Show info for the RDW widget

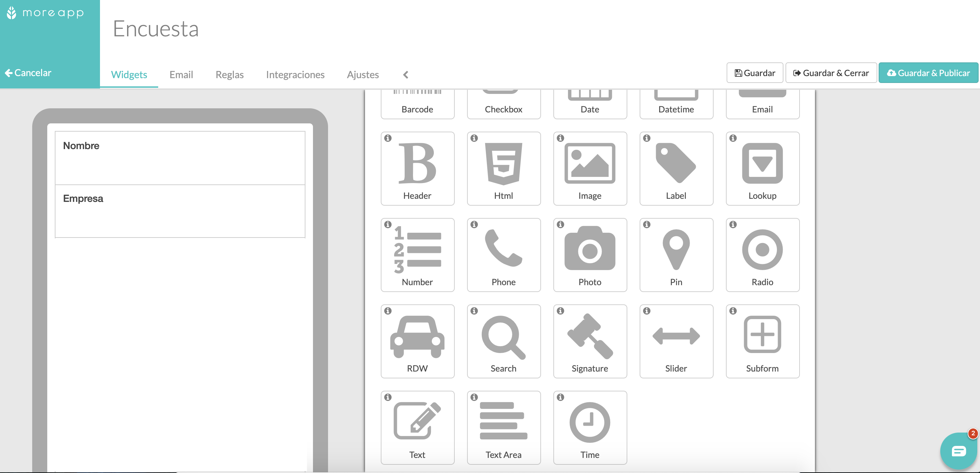(388, 311)
